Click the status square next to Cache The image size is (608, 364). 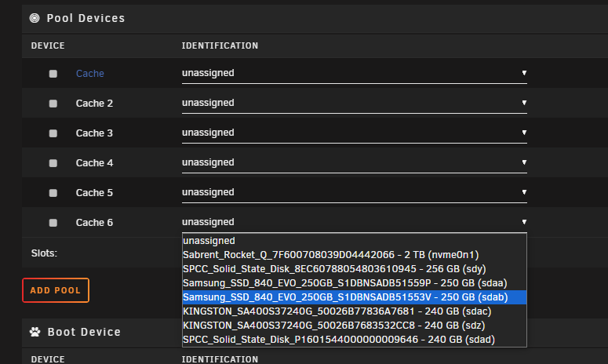[53, 74]
